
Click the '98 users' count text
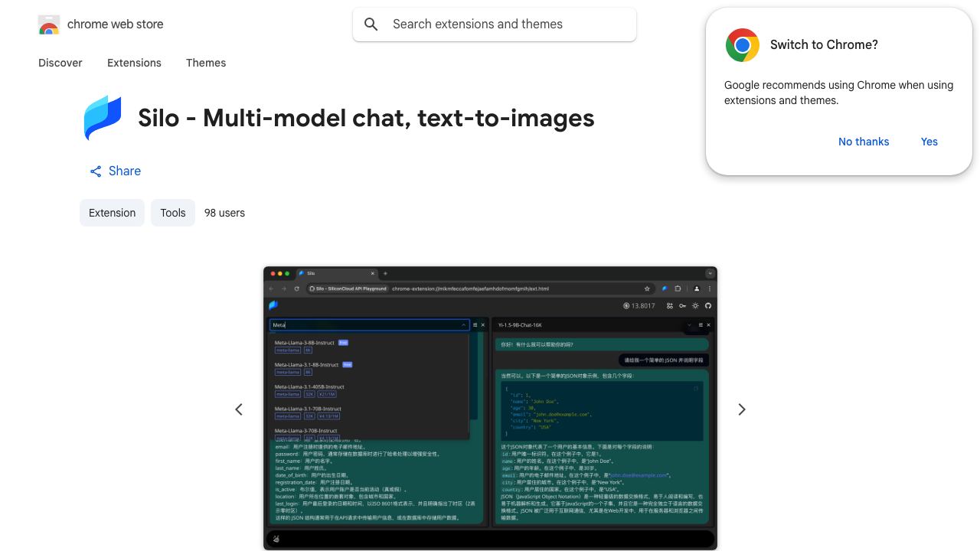224,213
